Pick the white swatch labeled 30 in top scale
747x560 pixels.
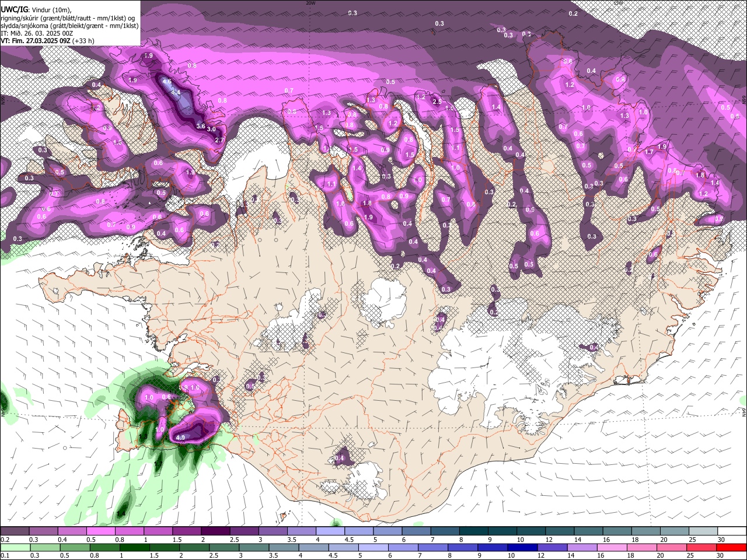pyautogui.click(x=731, y=531)
